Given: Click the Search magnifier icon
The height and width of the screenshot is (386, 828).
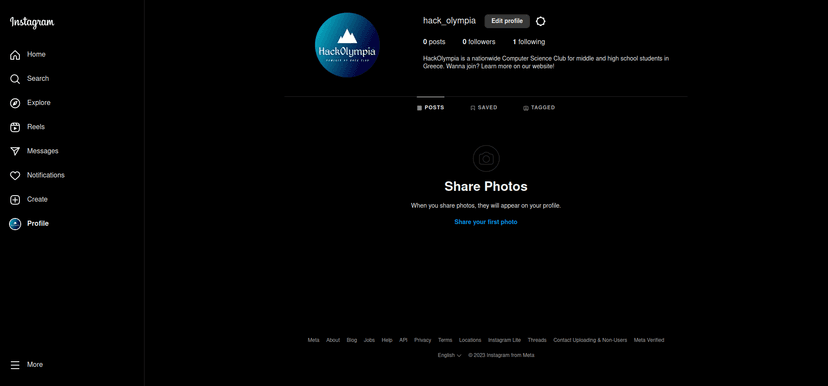Looking at the screenshot, I should (x=15, y=79).
